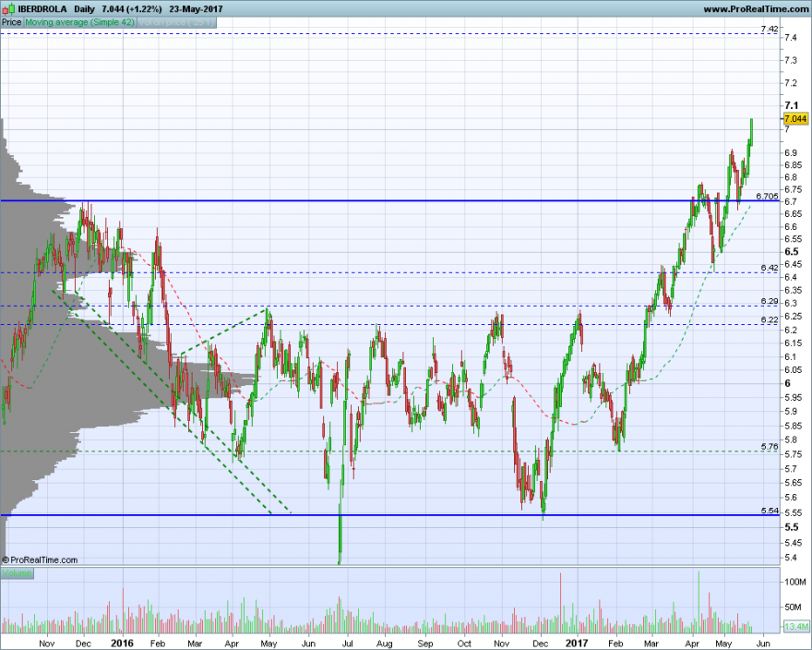The width and height of the screenshot is (812, 650).
Task: Click the Jun label at the time axis end
Action: click(x=763, y=644)
